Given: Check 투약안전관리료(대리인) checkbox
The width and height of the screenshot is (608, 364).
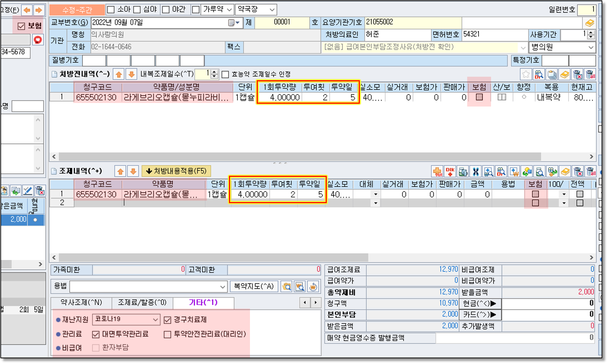Looking at the screenshot, I should click(167, 335).
